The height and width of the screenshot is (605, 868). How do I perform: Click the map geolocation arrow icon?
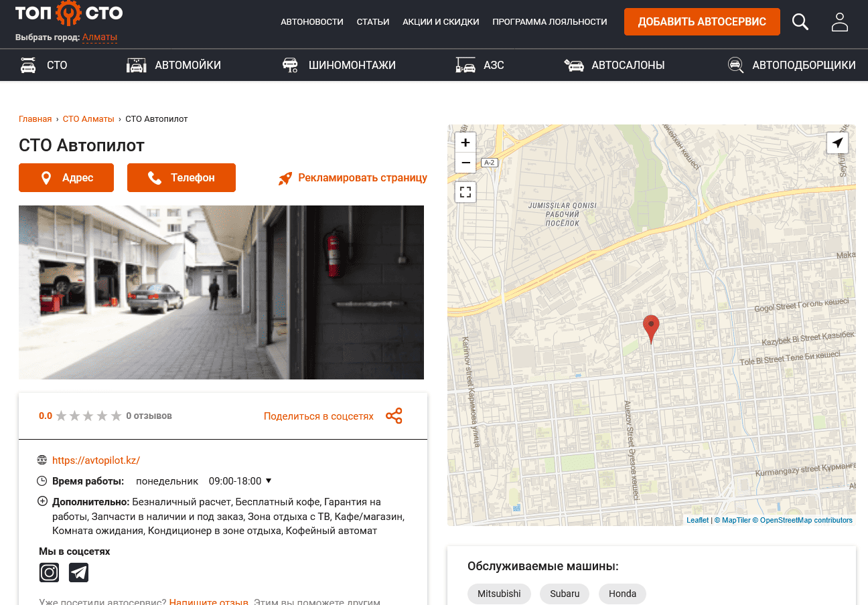(837, 143)
